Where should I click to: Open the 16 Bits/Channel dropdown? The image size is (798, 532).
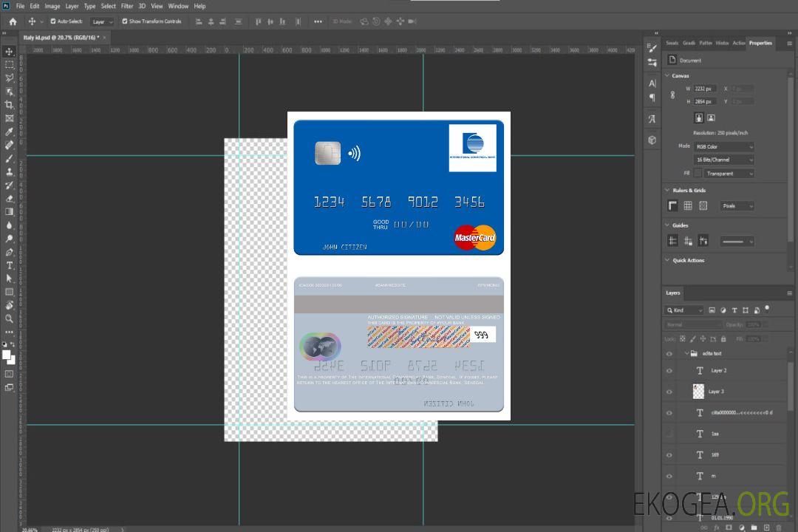click(x=723, y=160)
